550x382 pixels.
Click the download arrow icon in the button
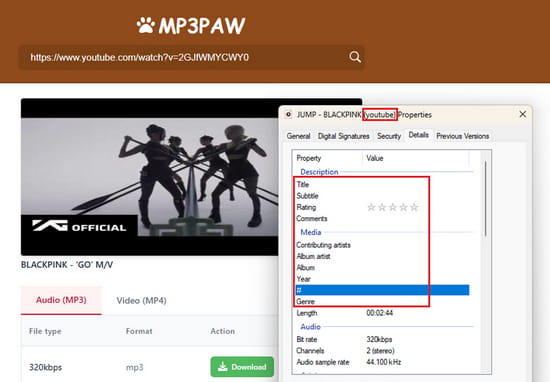coord(223,367)
